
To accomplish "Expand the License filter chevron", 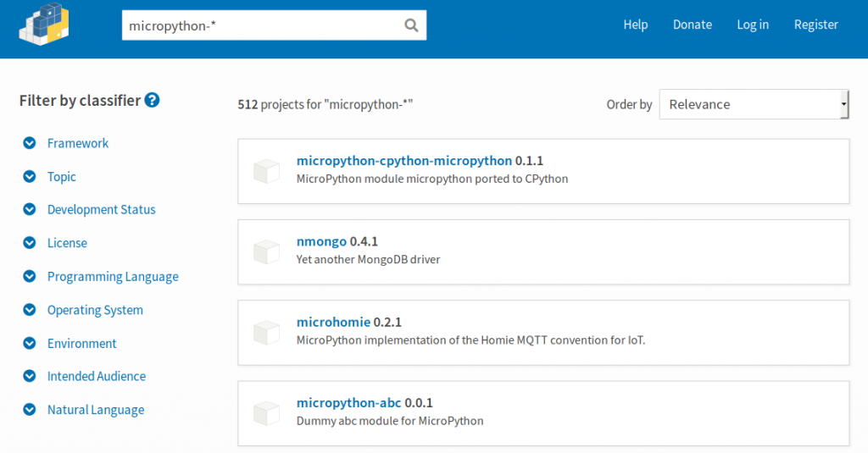I will (x=30, y=243).
